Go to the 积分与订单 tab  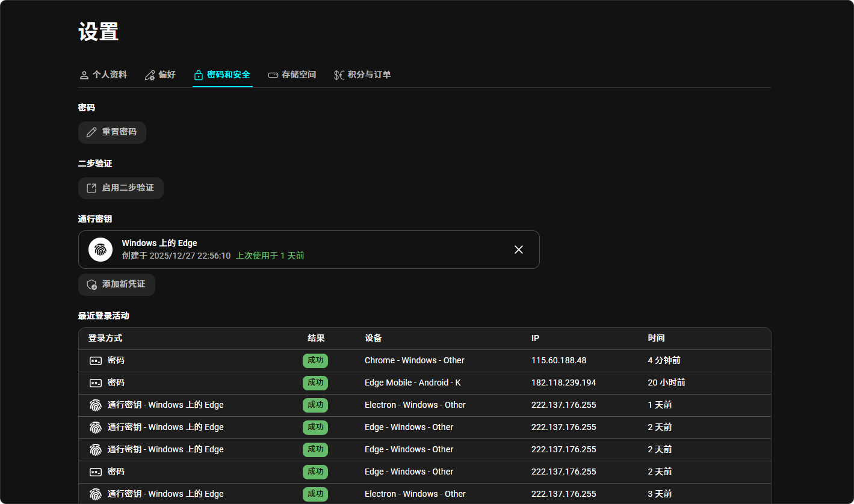pos(362,75)
